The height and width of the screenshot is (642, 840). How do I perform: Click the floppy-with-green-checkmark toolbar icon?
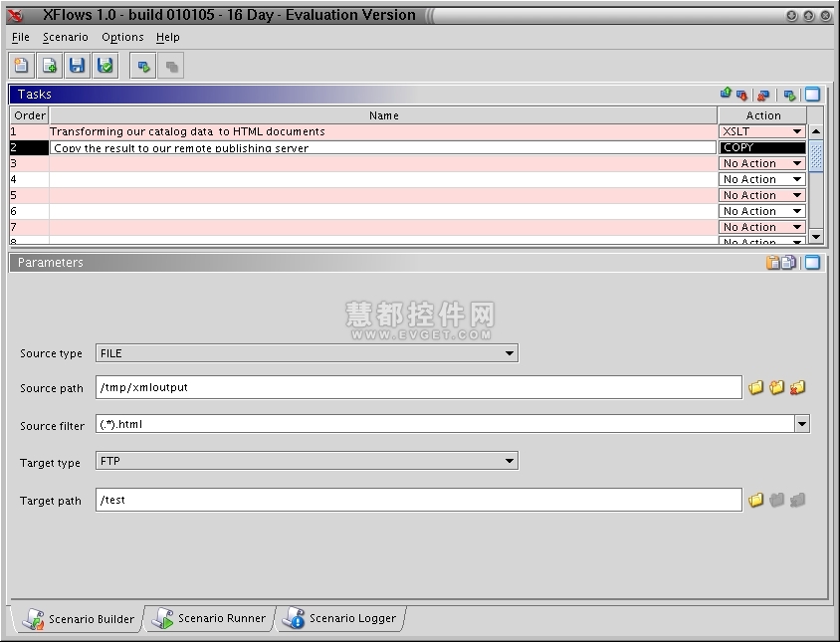pyautogui.click(x=105, y=66)
